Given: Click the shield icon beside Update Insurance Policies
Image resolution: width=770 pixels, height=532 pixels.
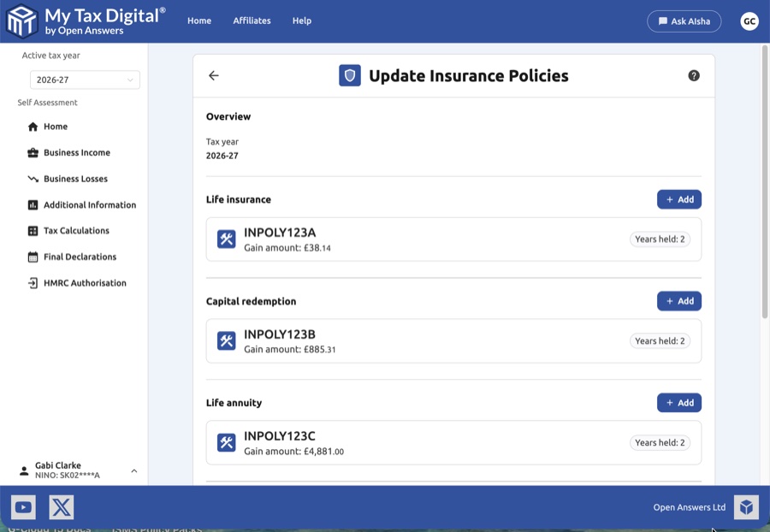Looking at the screenshot, I should pos(350,75).
